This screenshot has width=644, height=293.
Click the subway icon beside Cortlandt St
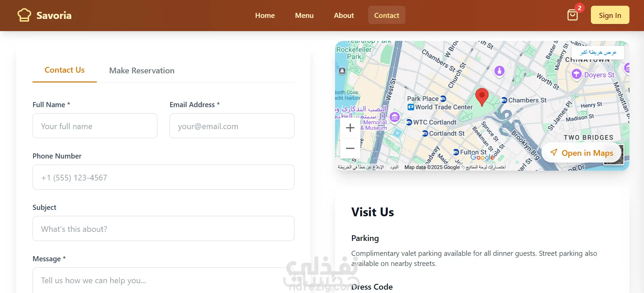(425, 133)
